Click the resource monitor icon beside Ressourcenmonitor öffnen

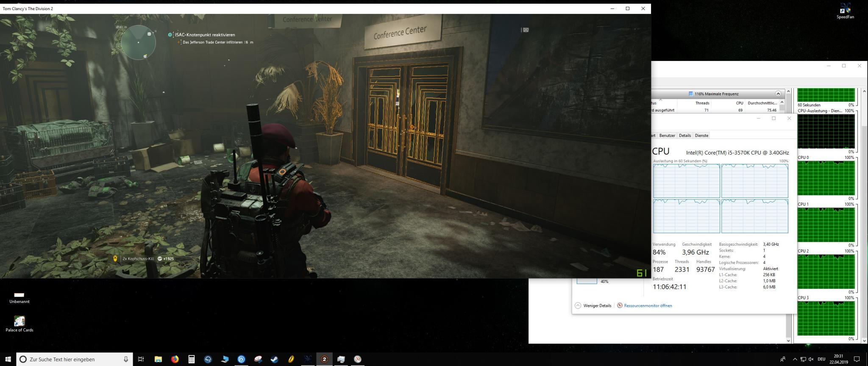click(620, 305)
